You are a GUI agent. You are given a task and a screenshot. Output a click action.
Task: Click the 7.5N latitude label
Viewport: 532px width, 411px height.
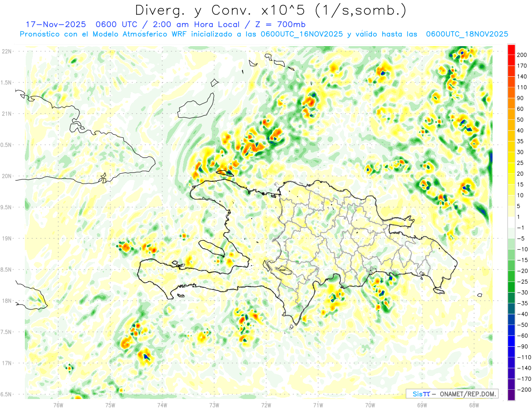[6, 332]
